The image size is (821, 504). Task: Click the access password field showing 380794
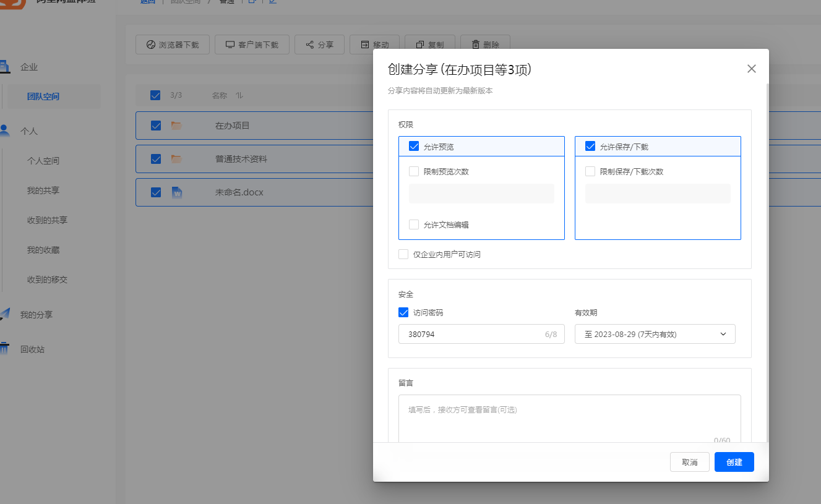click(x=481, y=334)
